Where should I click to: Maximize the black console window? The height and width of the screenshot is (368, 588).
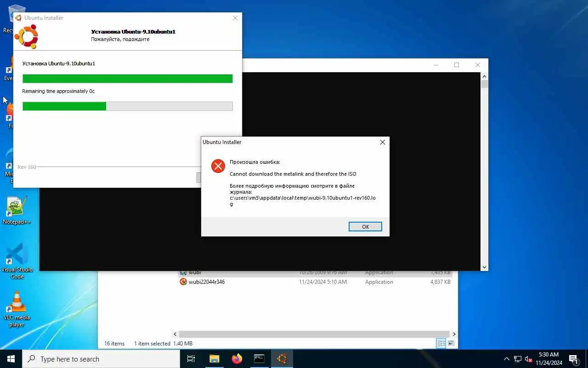pos(457,65)
